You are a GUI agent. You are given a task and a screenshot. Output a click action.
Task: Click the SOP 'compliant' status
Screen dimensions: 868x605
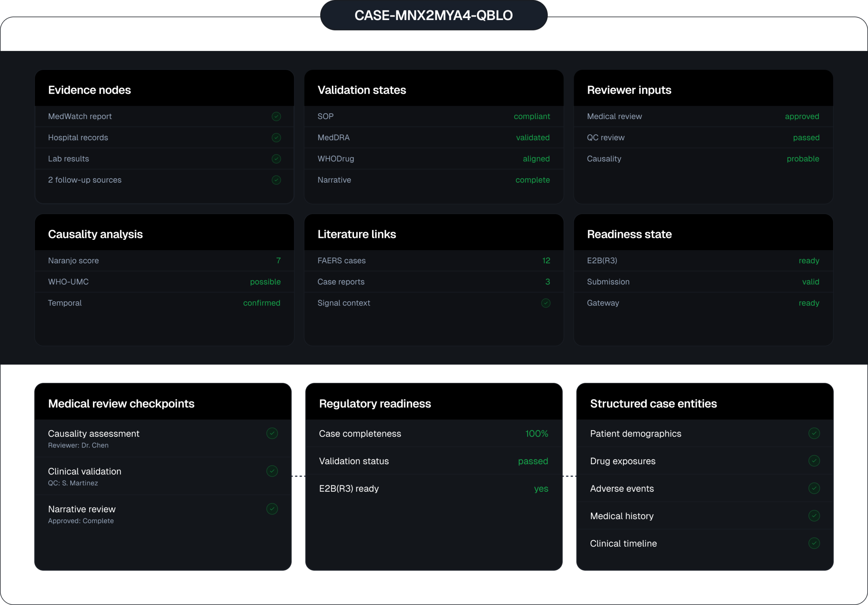pos(532,116)
